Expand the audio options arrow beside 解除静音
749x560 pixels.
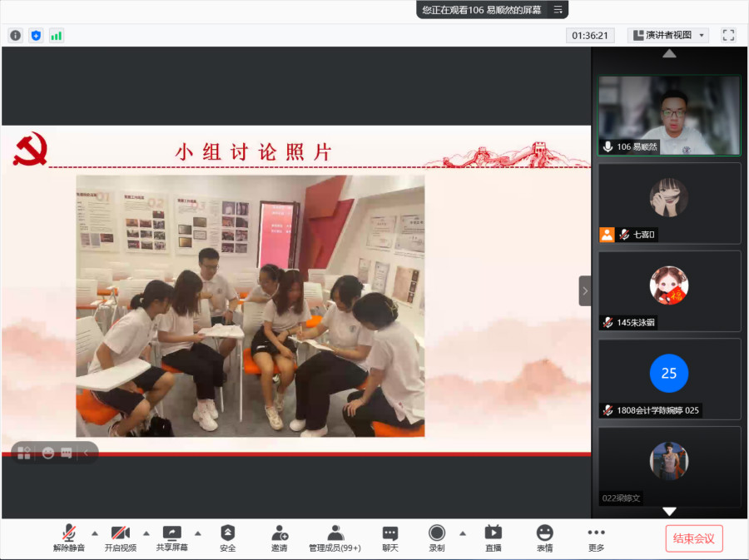coord(94,533)
